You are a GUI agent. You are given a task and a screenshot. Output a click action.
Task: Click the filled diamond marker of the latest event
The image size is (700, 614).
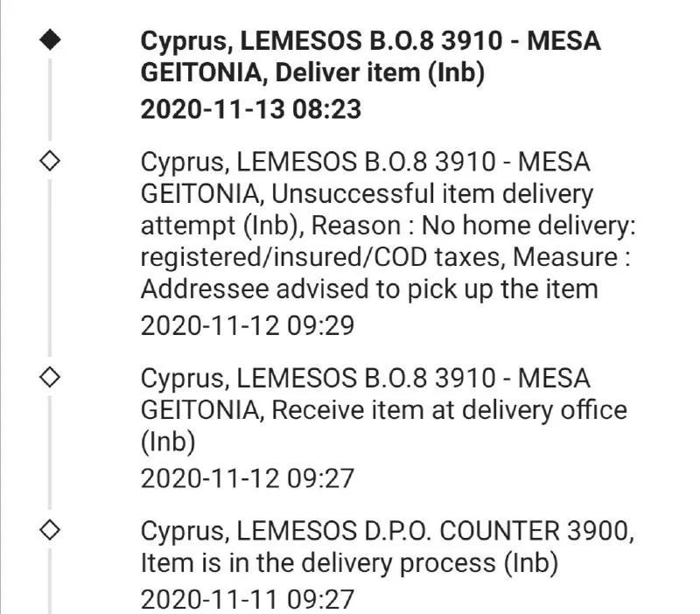click(x=50, y=42)
